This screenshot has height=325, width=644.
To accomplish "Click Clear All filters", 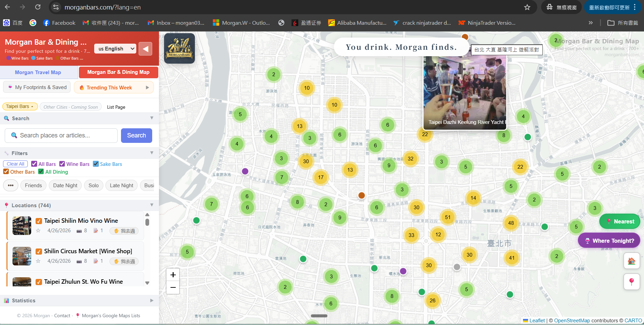I will click(16, 164).
